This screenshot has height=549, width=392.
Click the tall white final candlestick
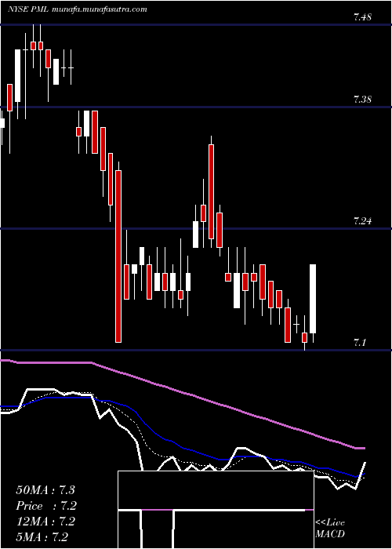coord(313,299)
